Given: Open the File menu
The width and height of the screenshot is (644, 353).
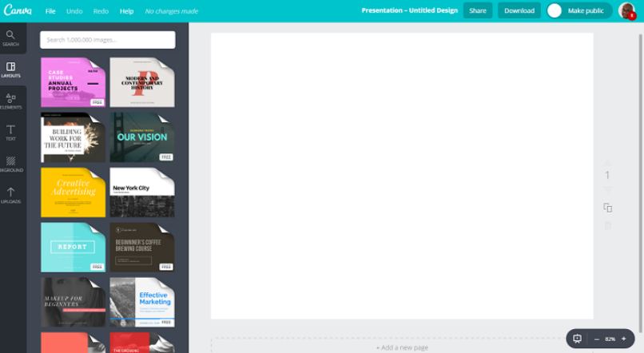Looking at the screenshot, I should [50, 11].
